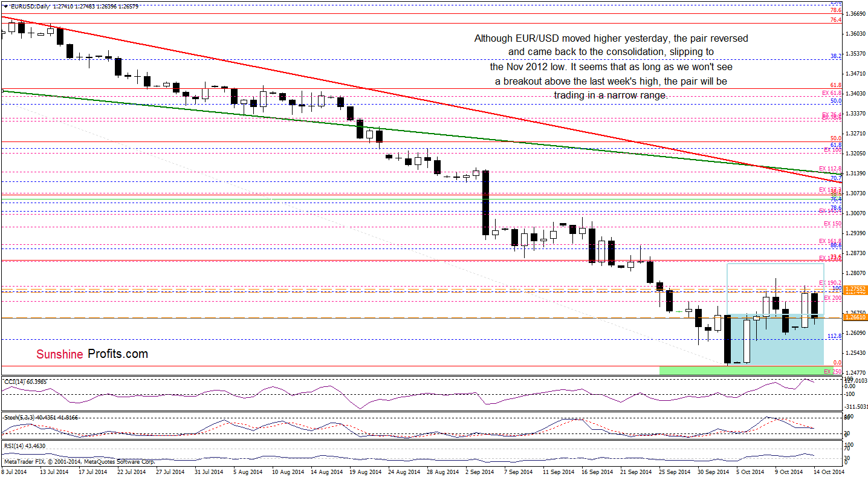868x477 pixels.
Task: Select the orange 1.26610 price tag
Action: click(x=855, y=317)
